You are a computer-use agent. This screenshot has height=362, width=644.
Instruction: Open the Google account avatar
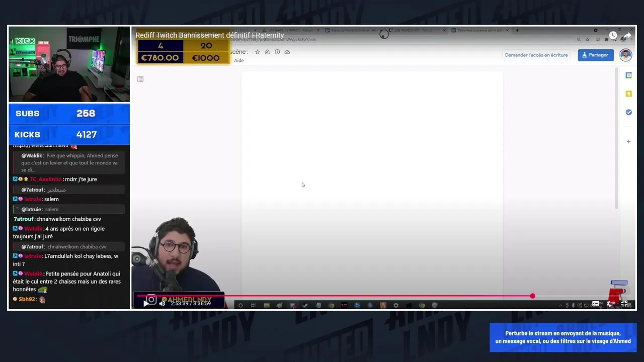626,55
